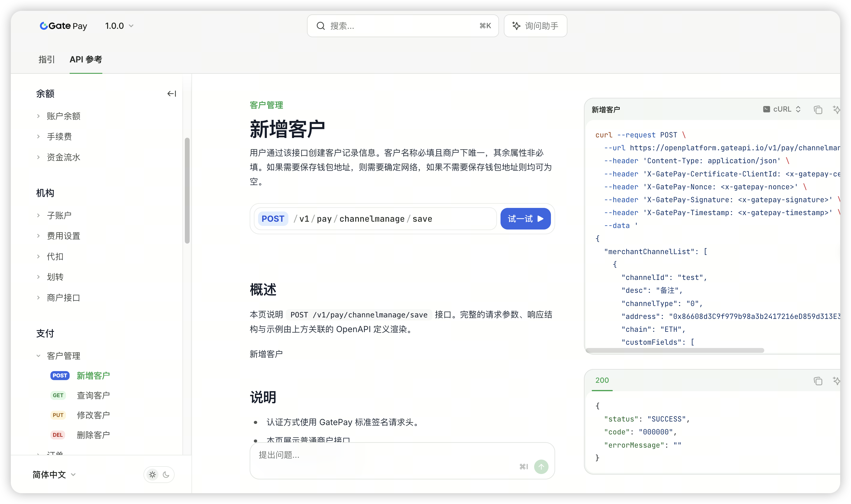The image size is (851, 504).
Task: Click the code sample horizontal scrollbar
Action: click(x=675, y=350)
